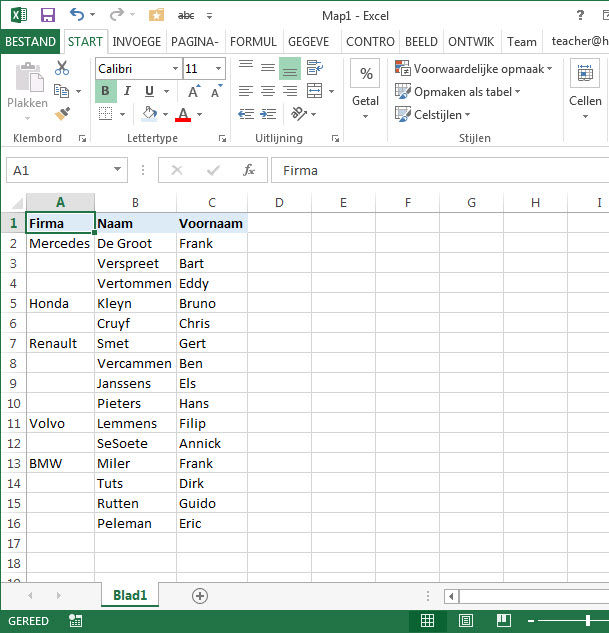Select column B header
Screen dimensions: 609x633
pos(135,202)
